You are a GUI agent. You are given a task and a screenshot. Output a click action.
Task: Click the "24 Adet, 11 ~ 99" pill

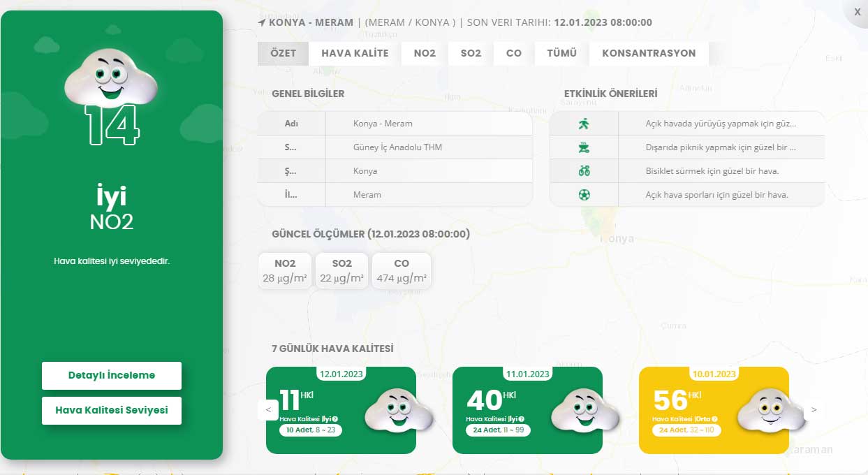point(498,430)
